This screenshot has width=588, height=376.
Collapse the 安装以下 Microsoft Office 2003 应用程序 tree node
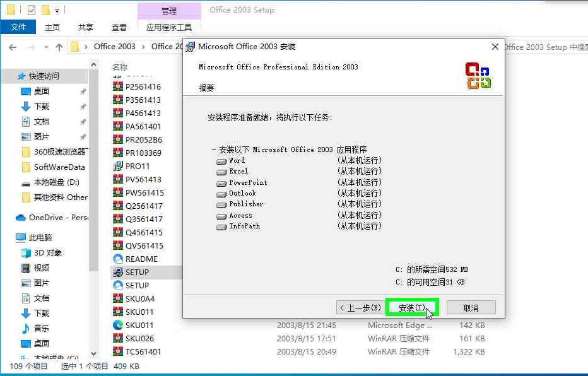click(213, 150)
